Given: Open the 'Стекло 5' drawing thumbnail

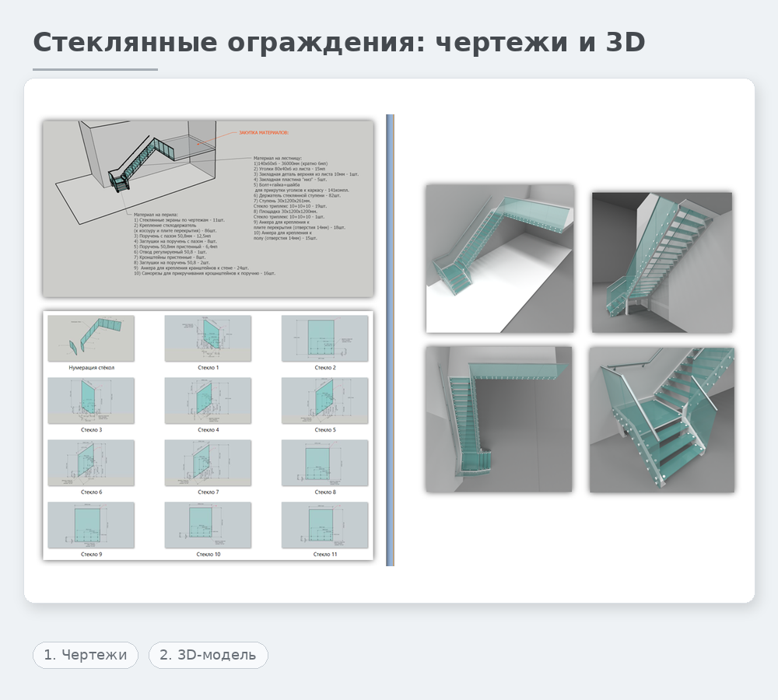Looking at the screenshot, I should 325,401.
